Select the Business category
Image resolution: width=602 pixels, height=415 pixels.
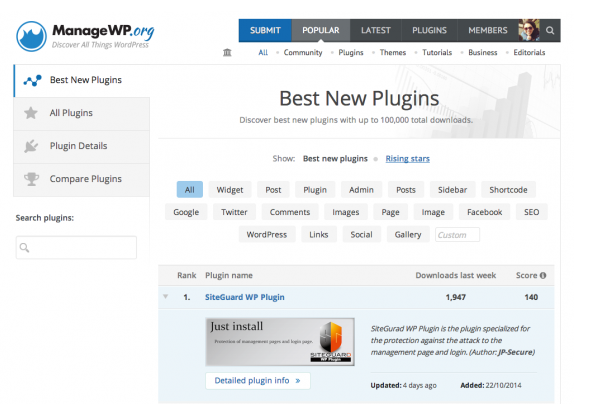tap(483, 53)
